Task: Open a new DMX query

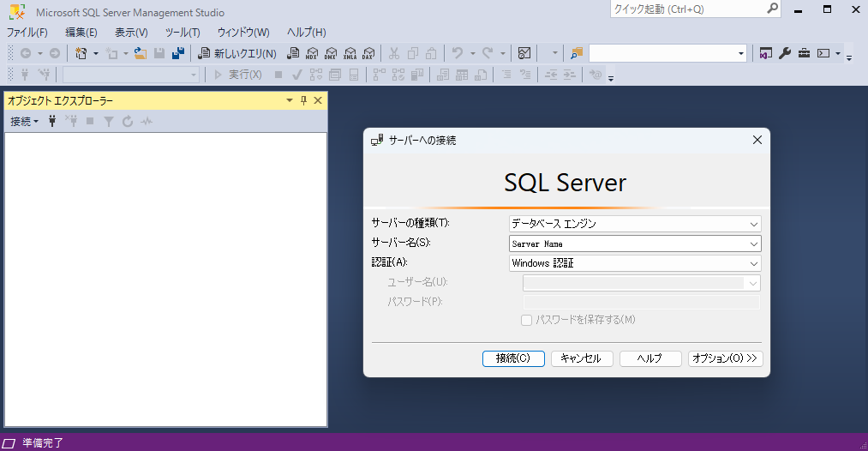Action: [x=331, y=53]
